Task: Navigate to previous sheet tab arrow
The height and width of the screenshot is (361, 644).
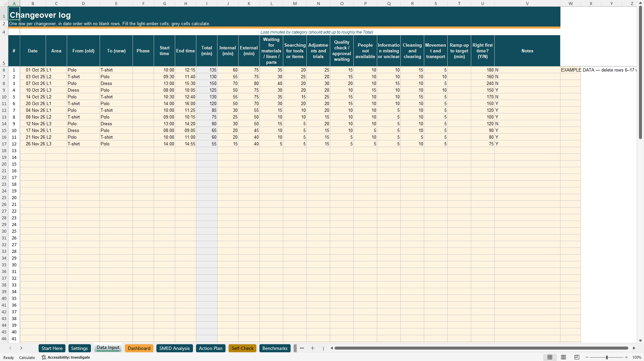Action: [x=10, y=348]
